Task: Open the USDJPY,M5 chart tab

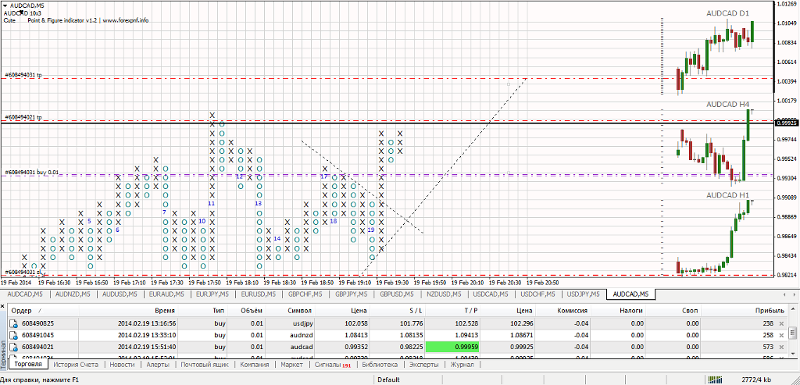Action: click(582, 294)
